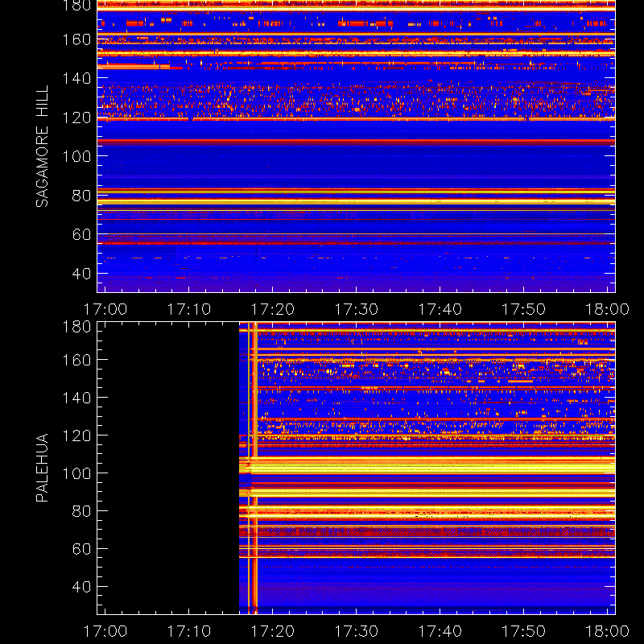Click the 17:40 time label of Palehua plot
644x644 pixels.
pos(440,631)
